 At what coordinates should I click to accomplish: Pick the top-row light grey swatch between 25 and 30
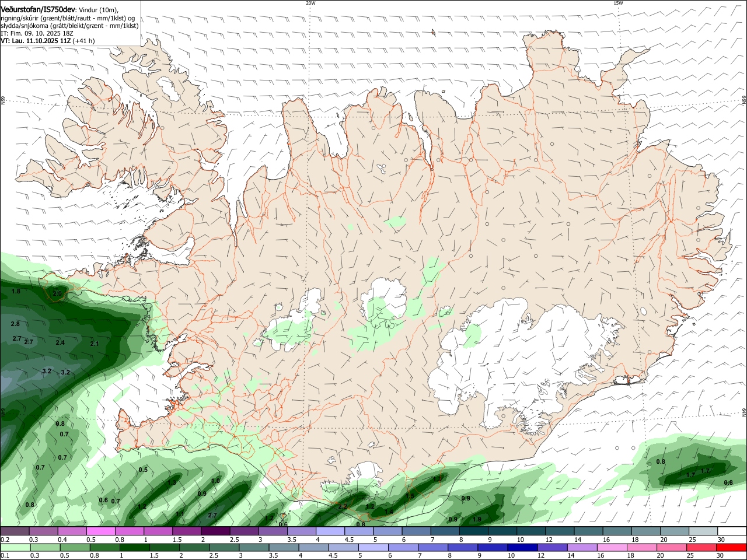703,531
